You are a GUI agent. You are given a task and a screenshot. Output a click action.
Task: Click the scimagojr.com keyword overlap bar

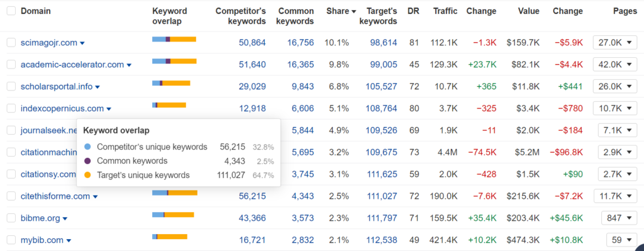pos(174,39)
